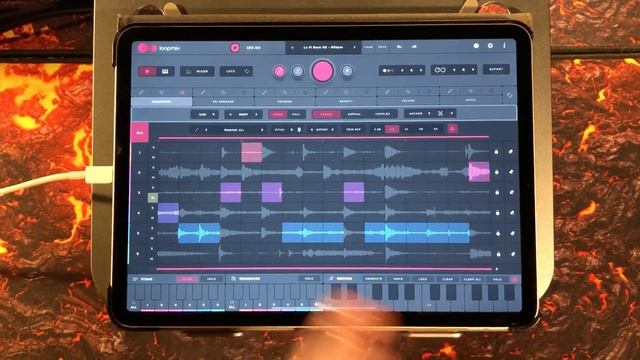
Task: Tap pink circular icon after grid values
Action: (x=452, y=129)
